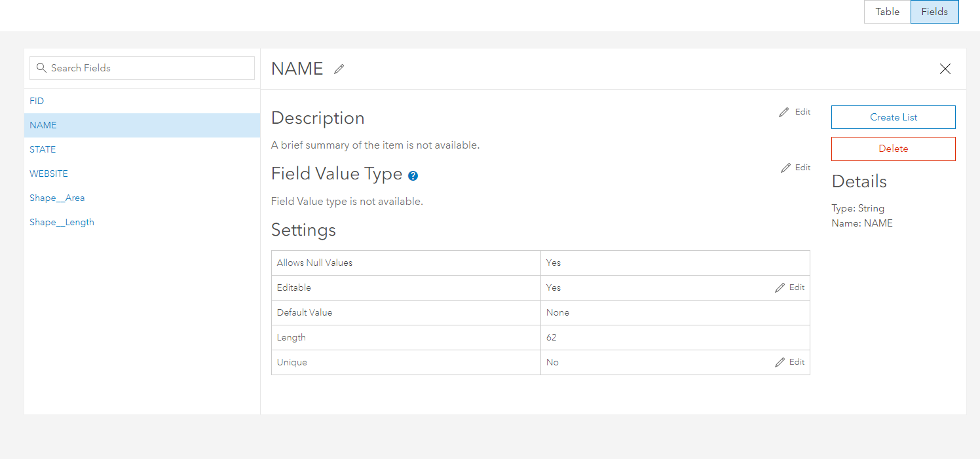Image resolution: width=980 pixels, height=459 pixels.
Task: Open the STATE field details
Action: [x=43, y=149]
